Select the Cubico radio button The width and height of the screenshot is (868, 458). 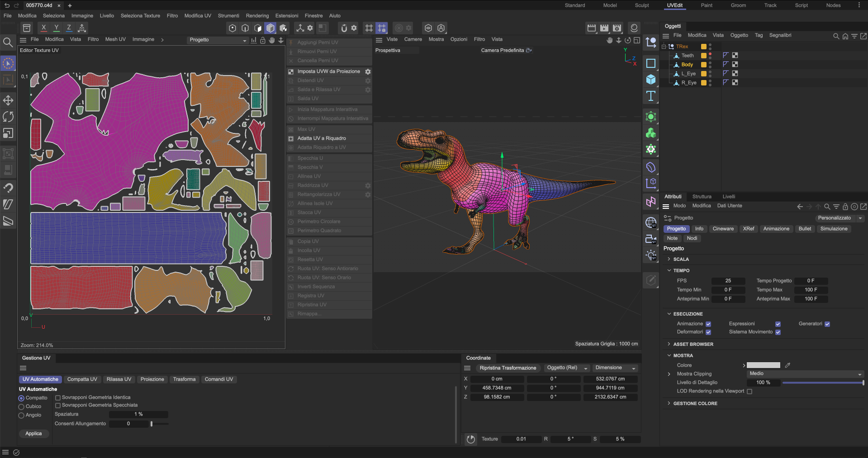[x=21, y=407]
